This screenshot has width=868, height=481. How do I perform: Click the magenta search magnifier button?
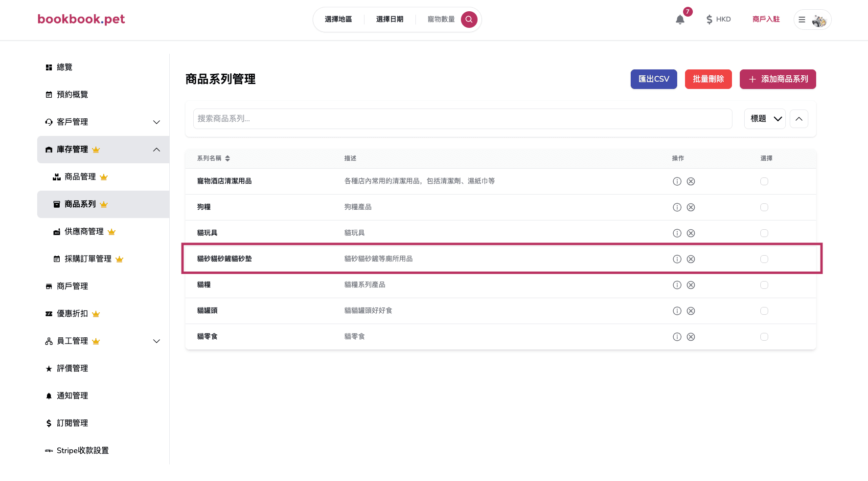point(469,20)
